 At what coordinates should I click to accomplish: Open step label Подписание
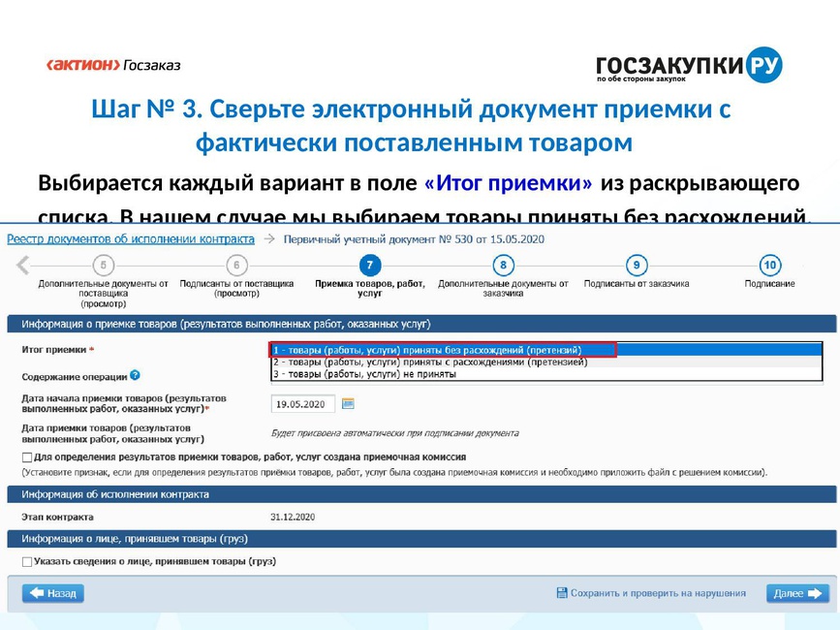(770, 283)
